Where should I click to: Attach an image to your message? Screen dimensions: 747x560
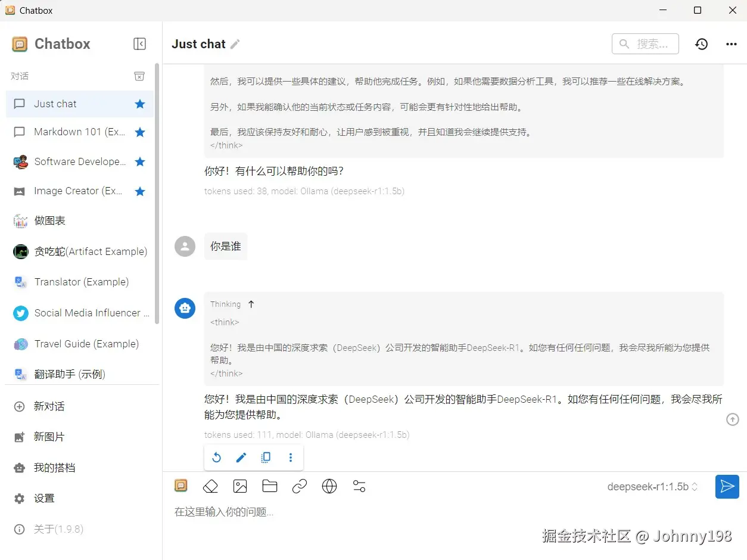click(x=240, y=486)
